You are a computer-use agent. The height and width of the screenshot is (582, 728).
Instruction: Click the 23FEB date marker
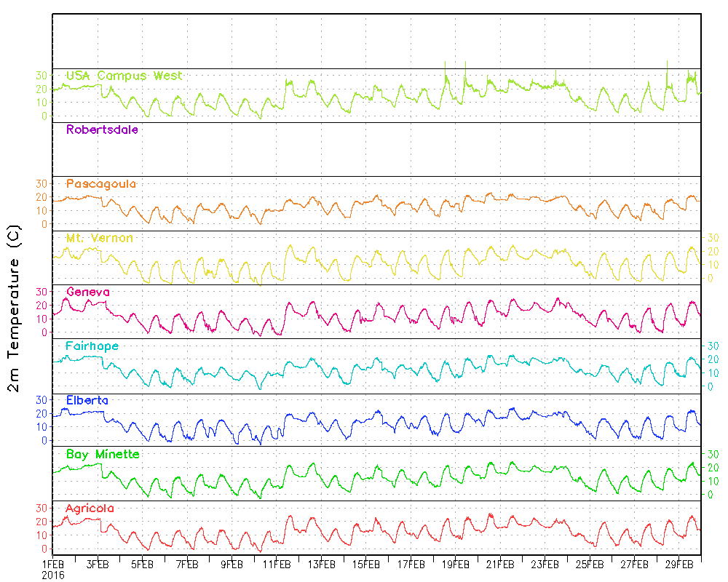[x=545, y=564]
